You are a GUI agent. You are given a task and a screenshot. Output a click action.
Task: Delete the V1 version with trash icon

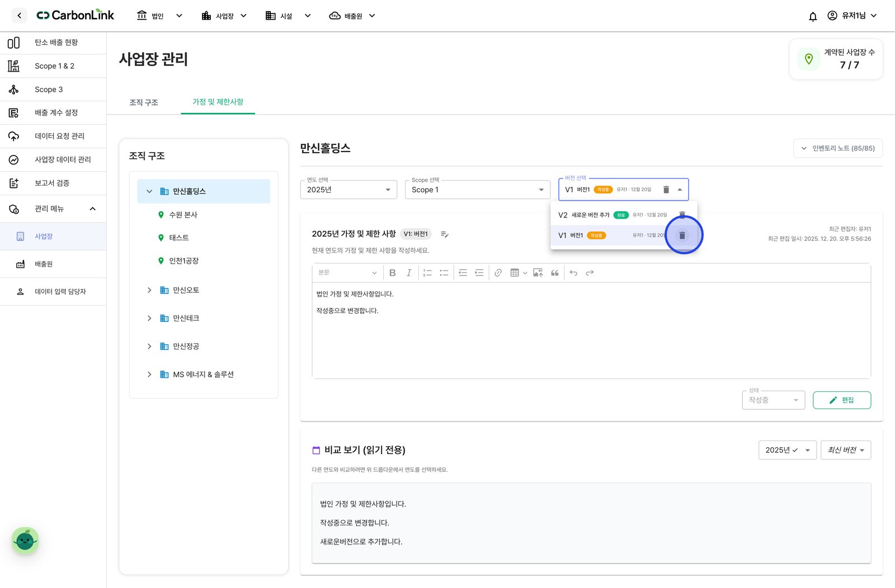coord(682,235)
